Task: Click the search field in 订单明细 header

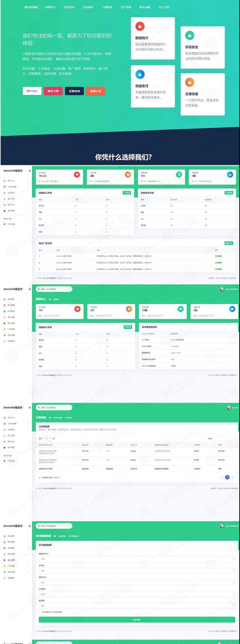Action: (x=55, y=408)
